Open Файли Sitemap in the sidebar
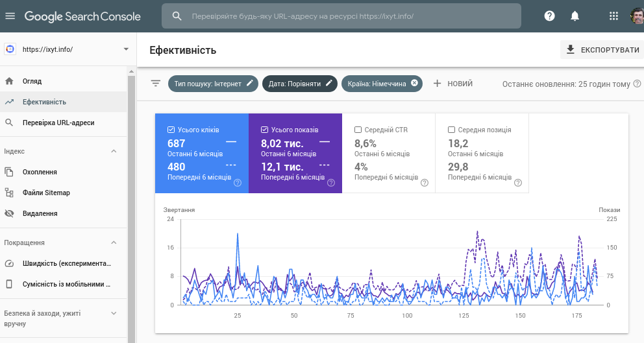 (45, 193)
